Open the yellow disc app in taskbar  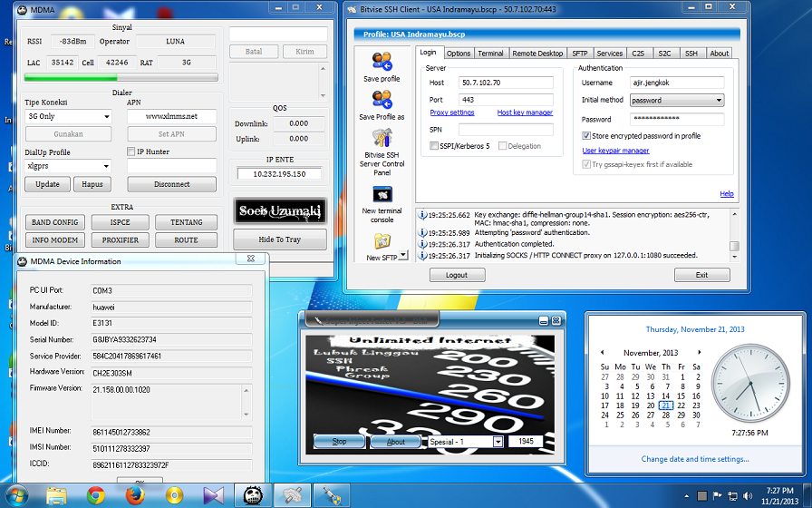click(x=175, y=495)
